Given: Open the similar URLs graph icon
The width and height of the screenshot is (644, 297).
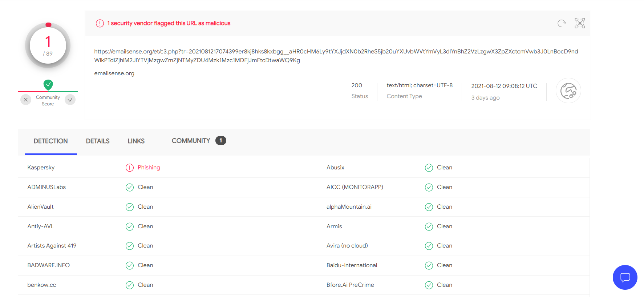Looking at the screenshot, I should click(x=580, y=23).
